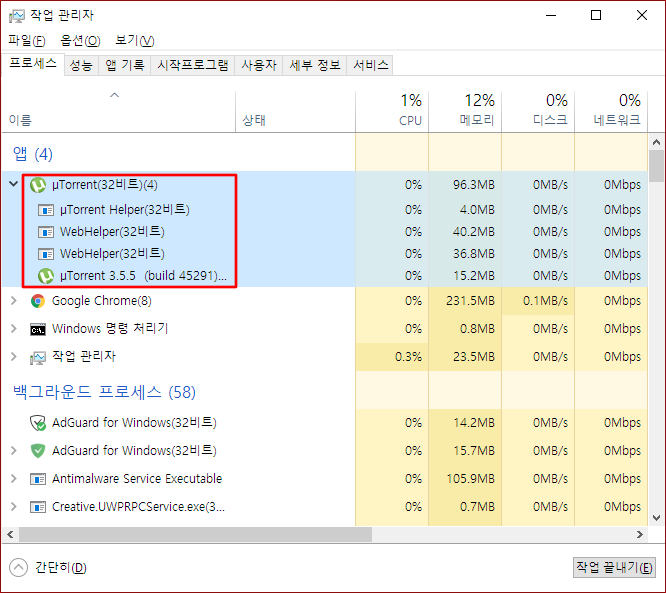Click the vertical scrollbar up arrow
Image resolution: width=666 pixels, height=593 pixels.
[x=656, y=142]
